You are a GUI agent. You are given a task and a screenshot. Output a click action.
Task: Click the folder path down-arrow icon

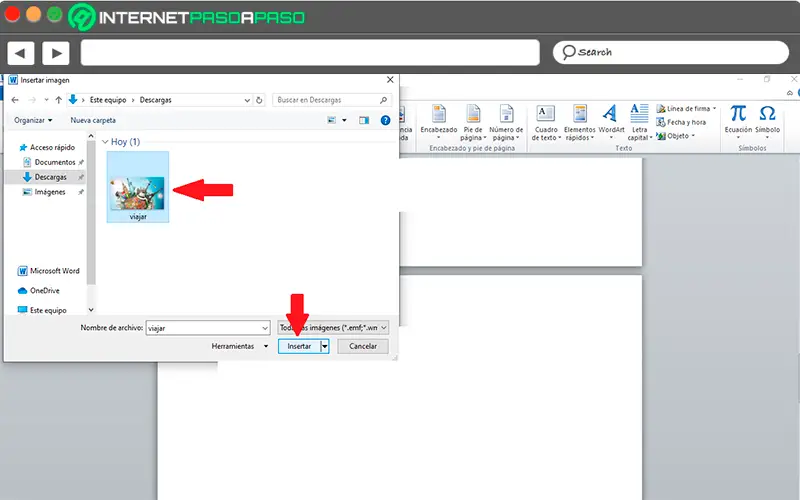73,100
